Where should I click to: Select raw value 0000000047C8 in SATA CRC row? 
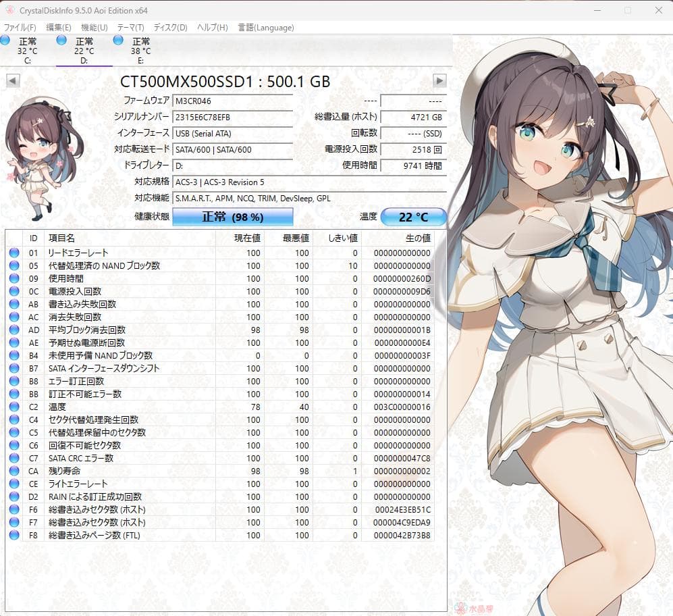(402, 458)
